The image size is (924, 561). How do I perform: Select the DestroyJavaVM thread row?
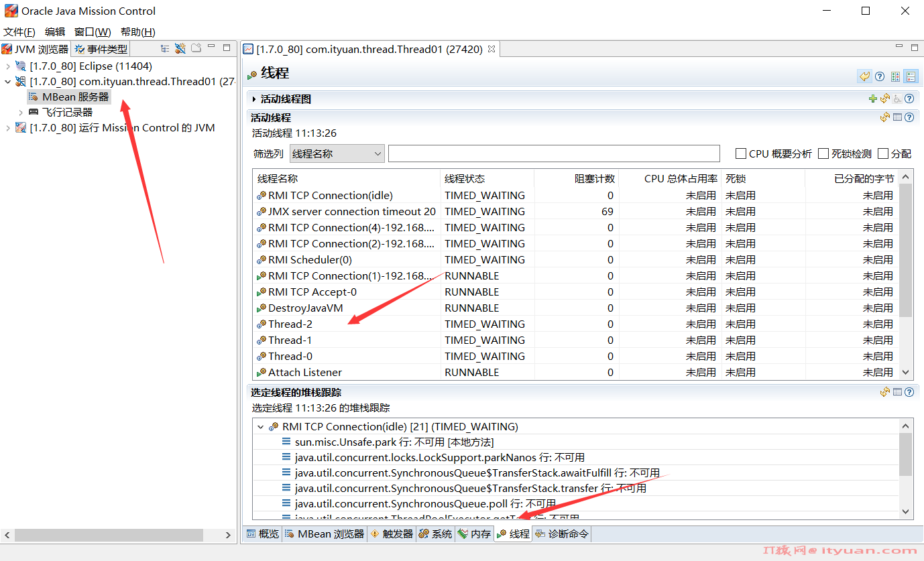[575, 308]
